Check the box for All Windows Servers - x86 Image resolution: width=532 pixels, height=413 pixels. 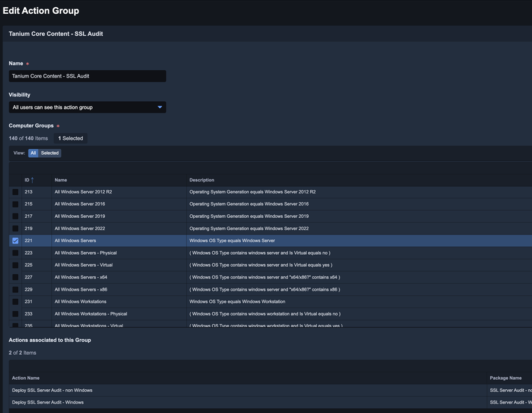[x=15, y=290]
